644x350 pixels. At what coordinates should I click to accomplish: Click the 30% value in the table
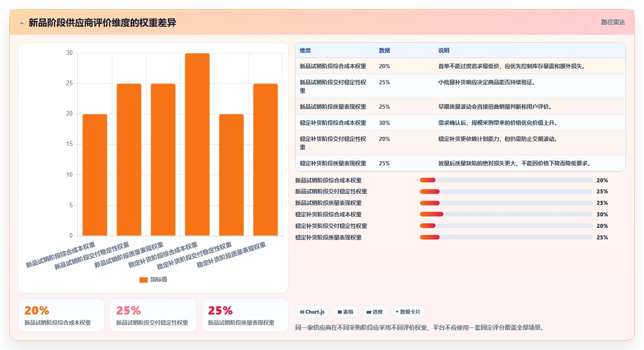[x=384, y=123]
